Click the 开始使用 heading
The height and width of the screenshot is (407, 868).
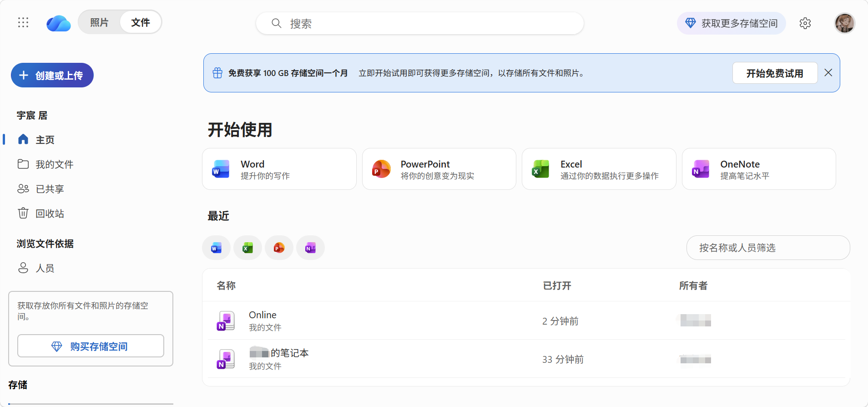point(240,130)
